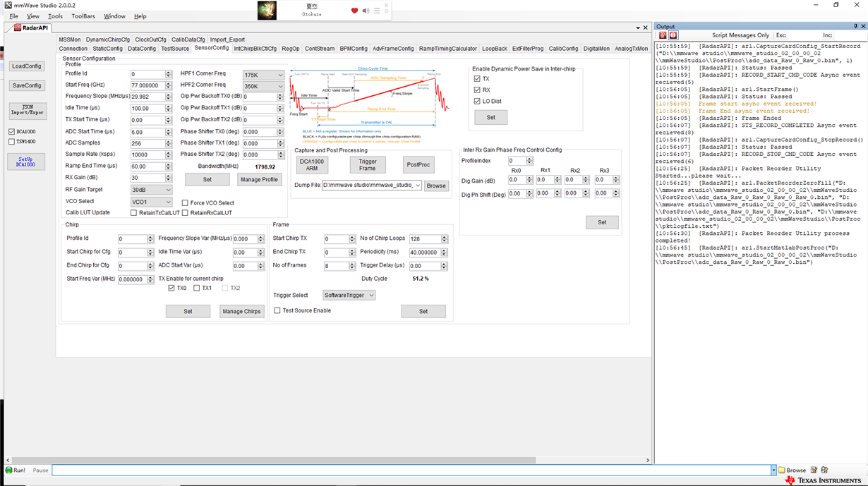Click the edit script icon next to Browse
This screenshot has width=868, height=486.
814,470
